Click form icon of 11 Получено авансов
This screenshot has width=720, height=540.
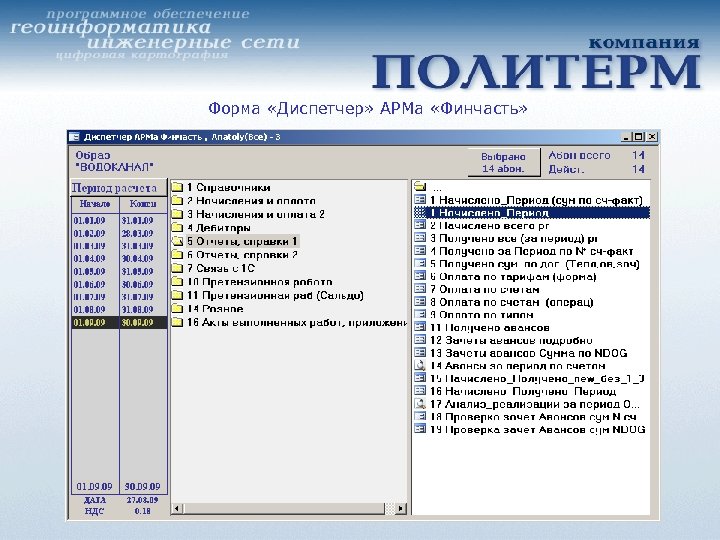420,327
